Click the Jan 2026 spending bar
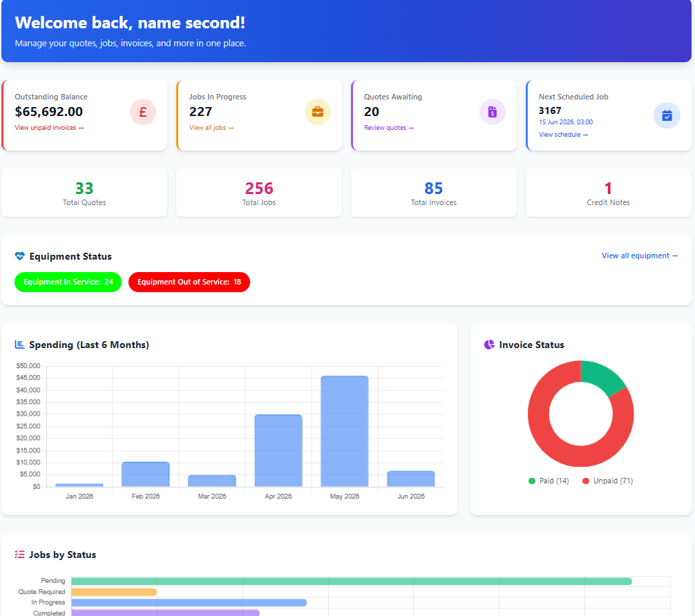The height and width of the screenshot is (616, 695). tap(79, 485)
